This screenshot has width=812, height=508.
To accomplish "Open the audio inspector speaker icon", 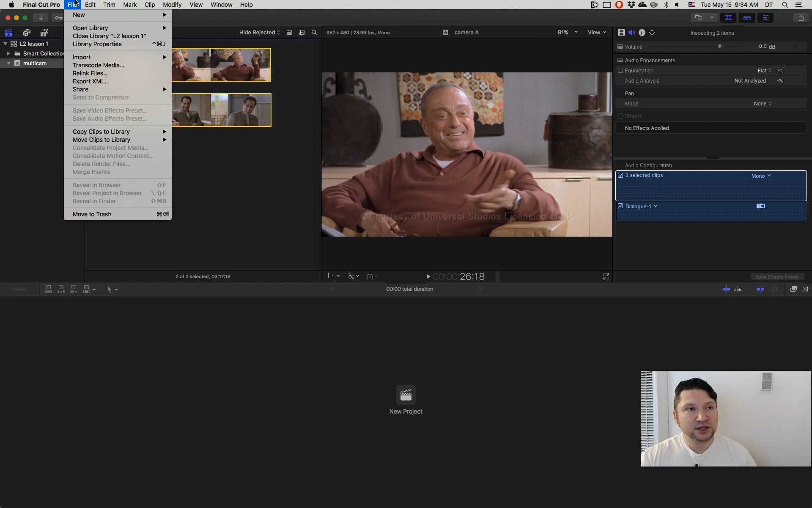I will click(631, 33).
